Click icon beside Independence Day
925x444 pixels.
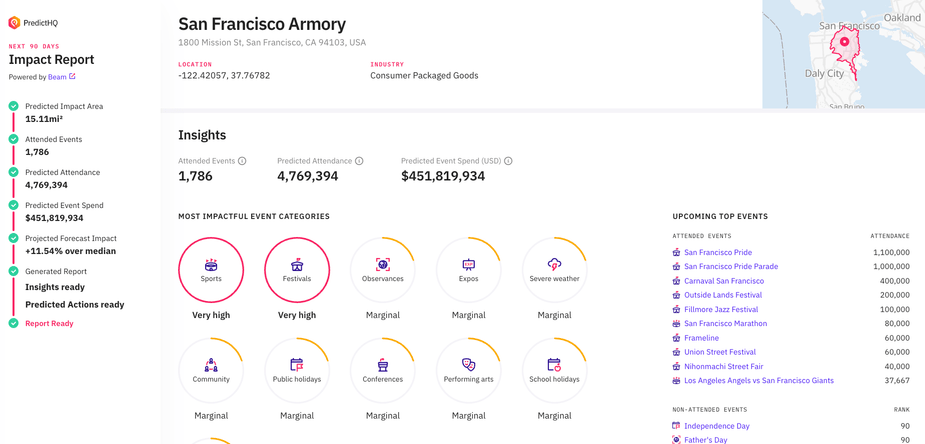coord(677,426)
